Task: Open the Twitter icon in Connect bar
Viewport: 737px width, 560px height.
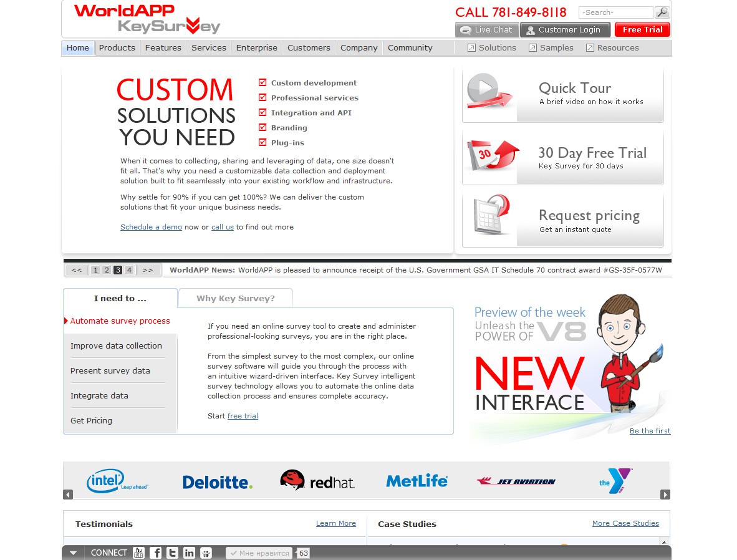Action: 173,553
